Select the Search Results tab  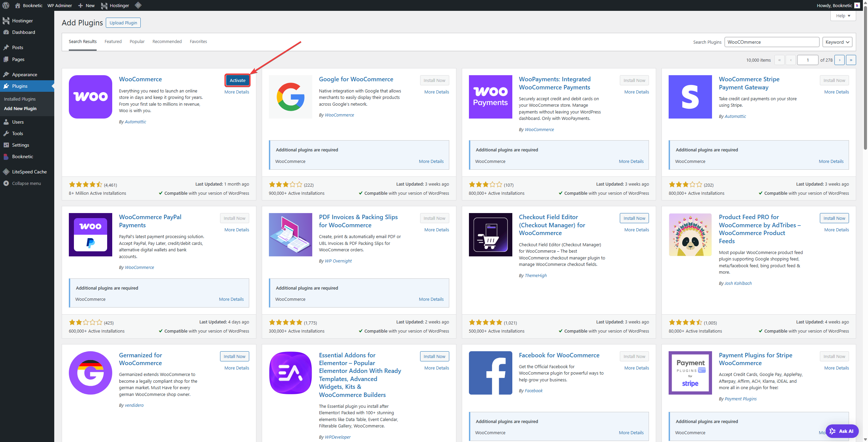[83, 41]
